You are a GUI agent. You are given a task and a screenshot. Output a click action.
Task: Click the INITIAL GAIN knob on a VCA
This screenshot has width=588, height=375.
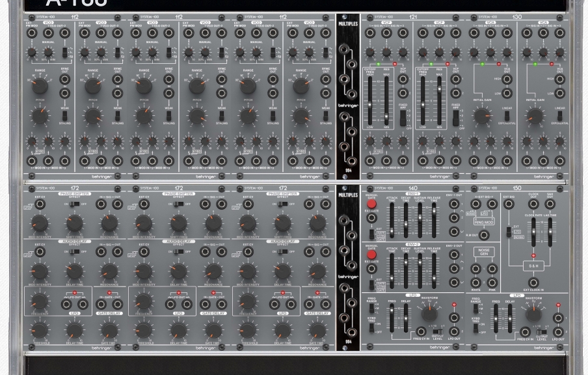click(481, 115)
